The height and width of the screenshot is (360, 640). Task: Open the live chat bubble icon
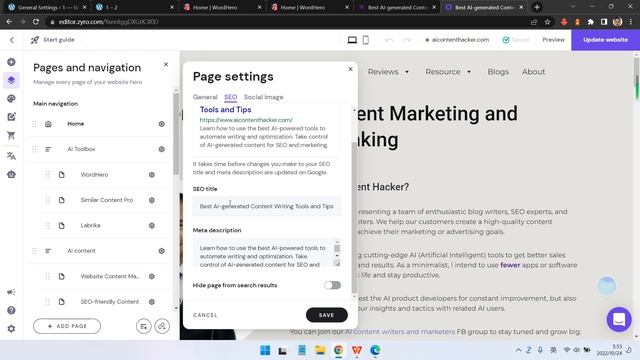point(619,319)
